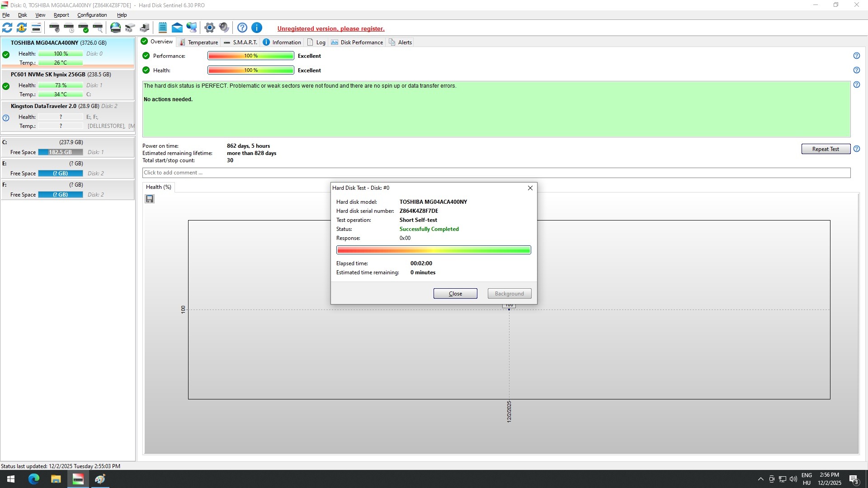Click the Unregistered version register link

(x=331, y=29)
